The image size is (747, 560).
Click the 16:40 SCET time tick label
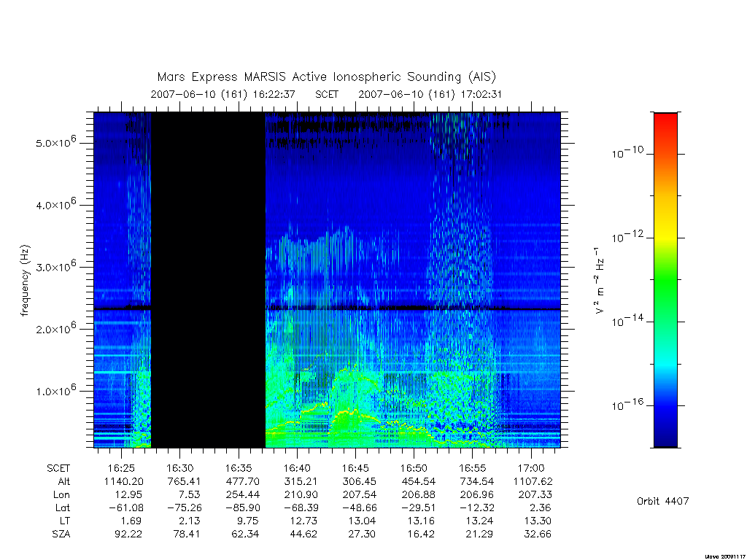(x=297, y=469)
